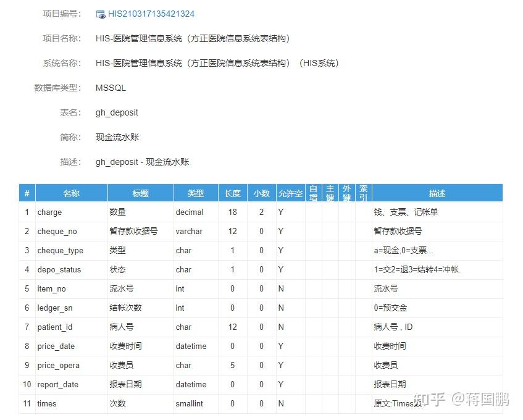
Task: Click the 主键 column header
Action: click(x=331, y=193)
